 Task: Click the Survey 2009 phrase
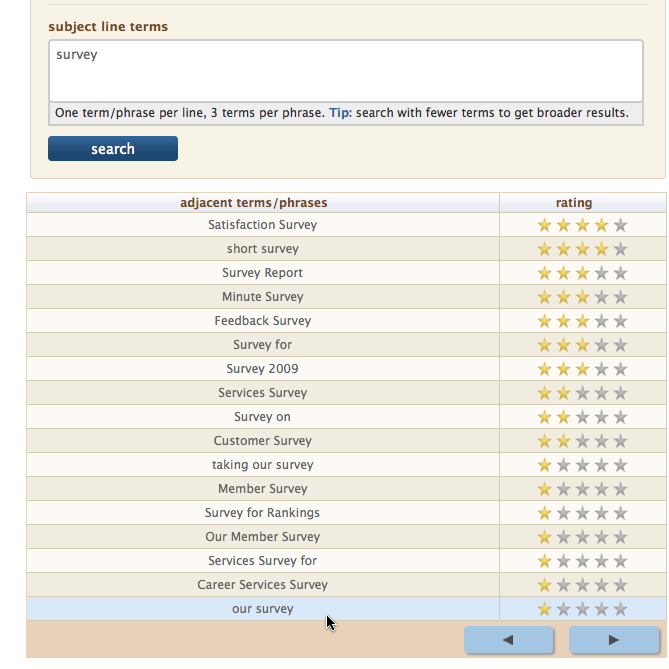click(x=263, y=369)
